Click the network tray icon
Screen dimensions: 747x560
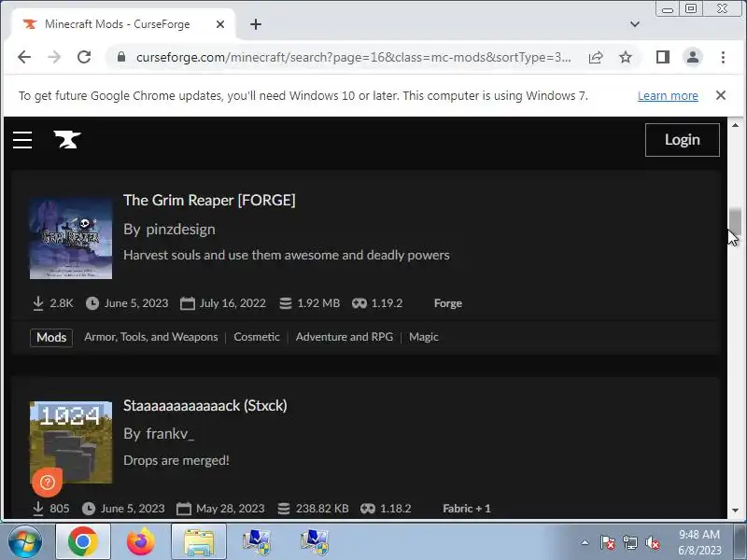(630, 542)
